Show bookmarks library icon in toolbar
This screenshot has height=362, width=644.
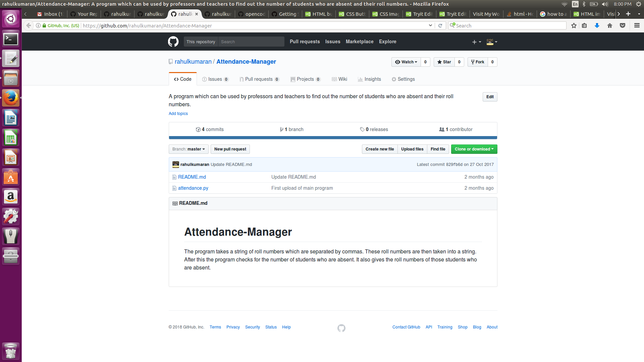(x=584, y=25)
